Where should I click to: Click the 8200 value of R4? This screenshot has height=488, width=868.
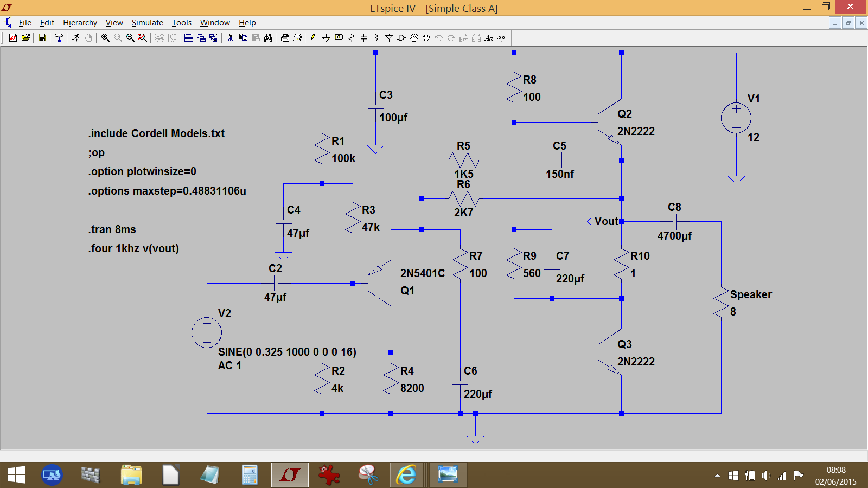pyautogui.click(x=412, y=388)
